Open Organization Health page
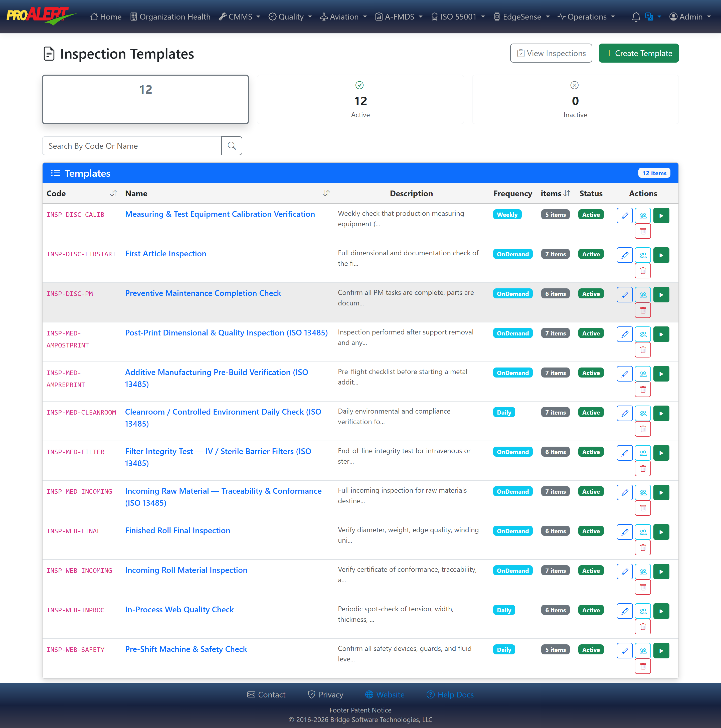Image resolution: width=721 pixels, height=728 pixels. (x=170, y=17)
